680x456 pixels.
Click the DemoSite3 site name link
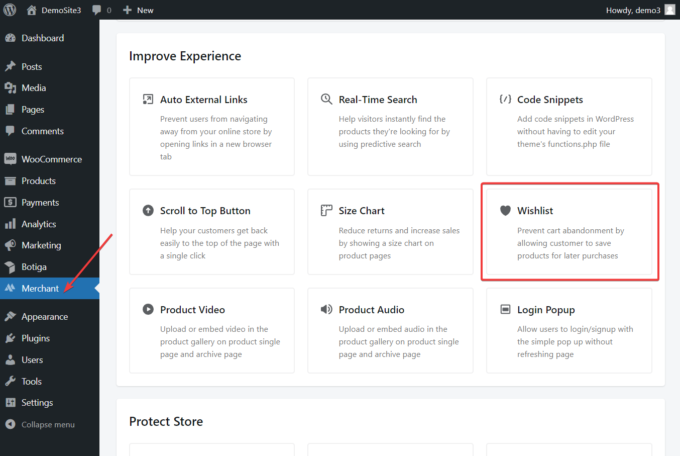tap(61, 10)
